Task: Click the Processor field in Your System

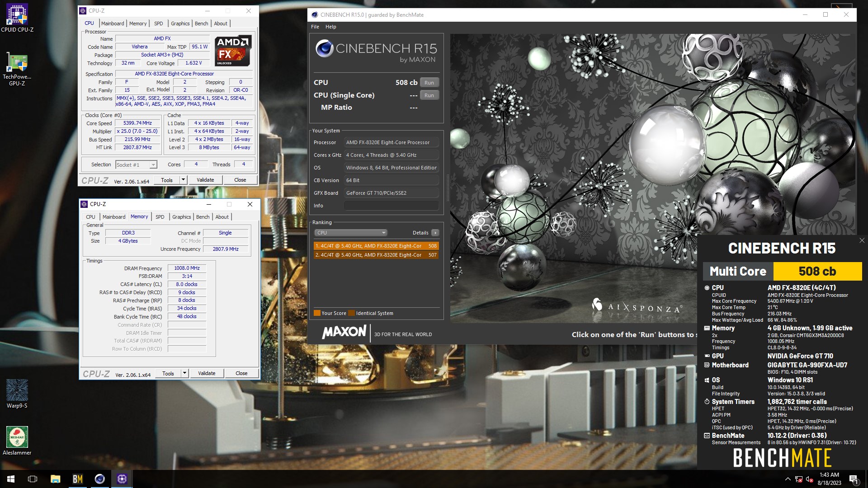Action: (x=392, y=142)
